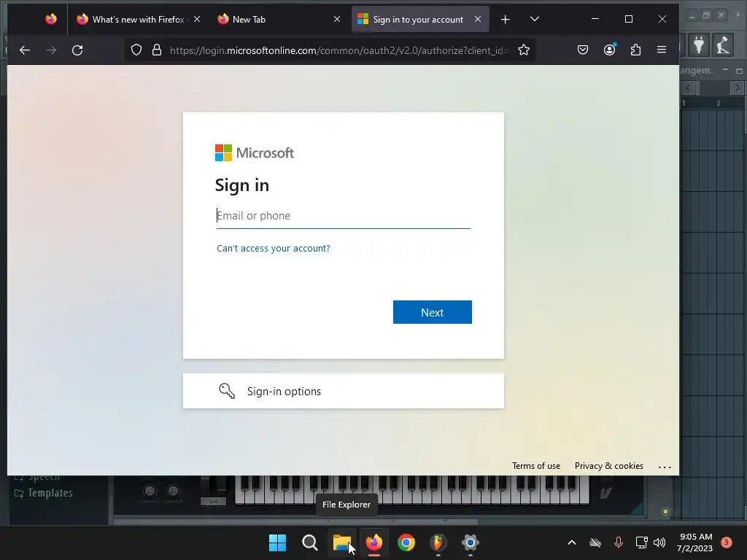Close the New Tab tab
Image resolution: width=747 pixels, height=560 pixels.
click(337, 19)
